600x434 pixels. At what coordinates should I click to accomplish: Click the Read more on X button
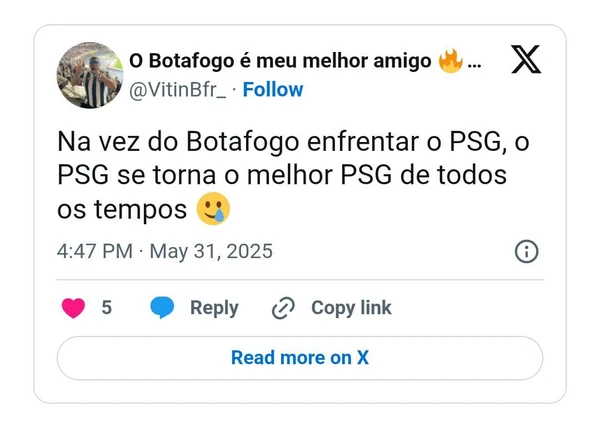pos(300,358)
